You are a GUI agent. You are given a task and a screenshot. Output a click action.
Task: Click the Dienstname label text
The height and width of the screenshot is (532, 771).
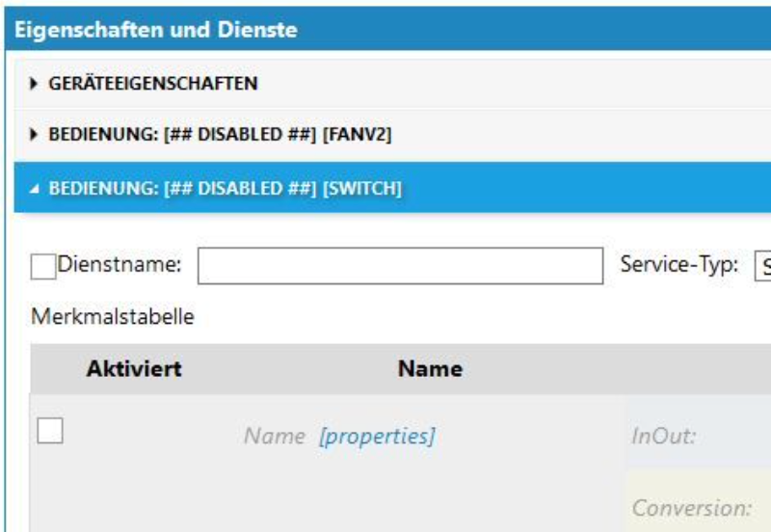(120, 266)
